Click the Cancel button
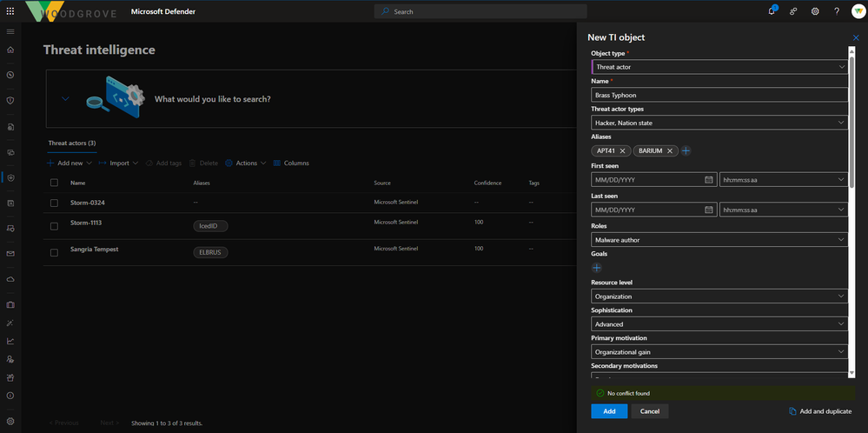Viewport: 868px width, 433px height. click(x=650, y=411)
